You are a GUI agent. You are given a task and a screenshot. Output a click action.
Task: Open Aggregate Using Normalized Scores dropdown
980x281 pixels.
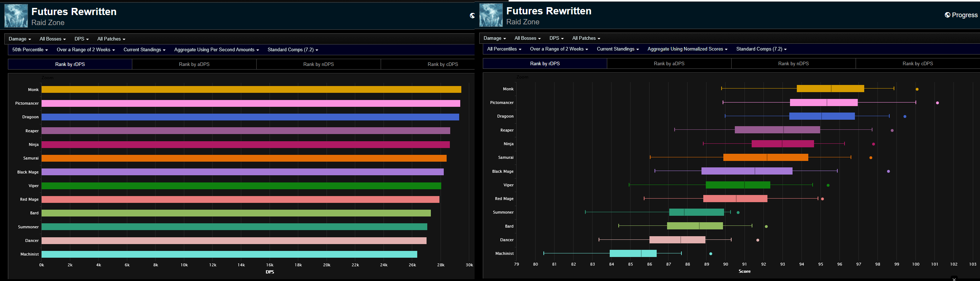click(688, 49)
